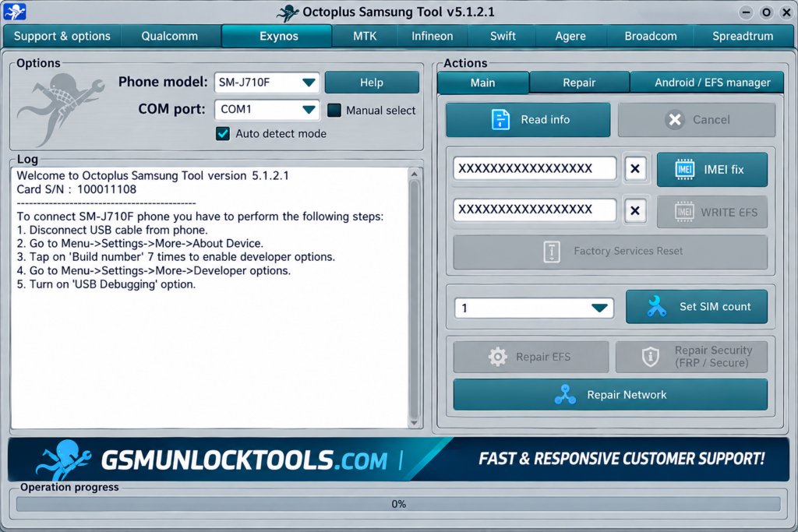The image size is (798, 532).
Task: Click the Read info button
Action: tap(528, 119)
